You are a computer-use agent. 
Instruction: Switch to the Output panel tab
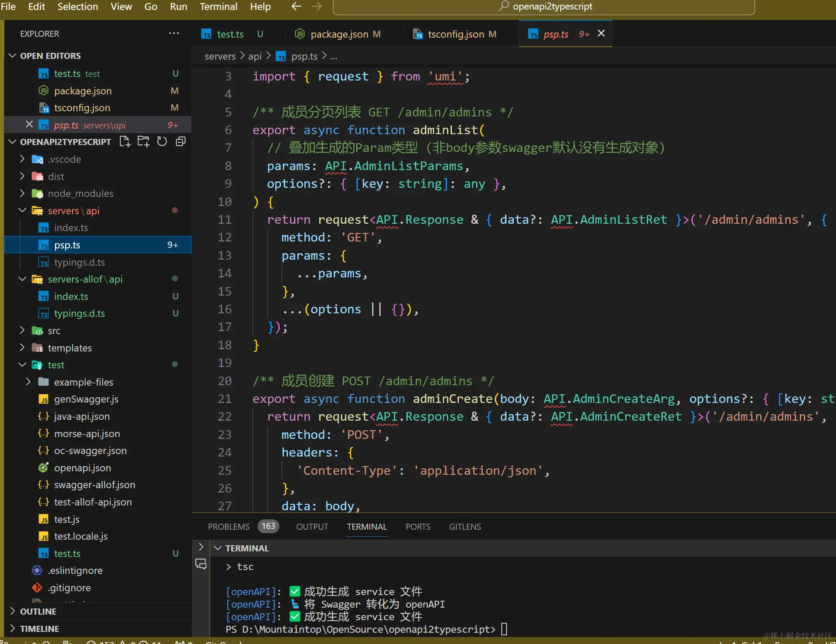tap(312, 527)
